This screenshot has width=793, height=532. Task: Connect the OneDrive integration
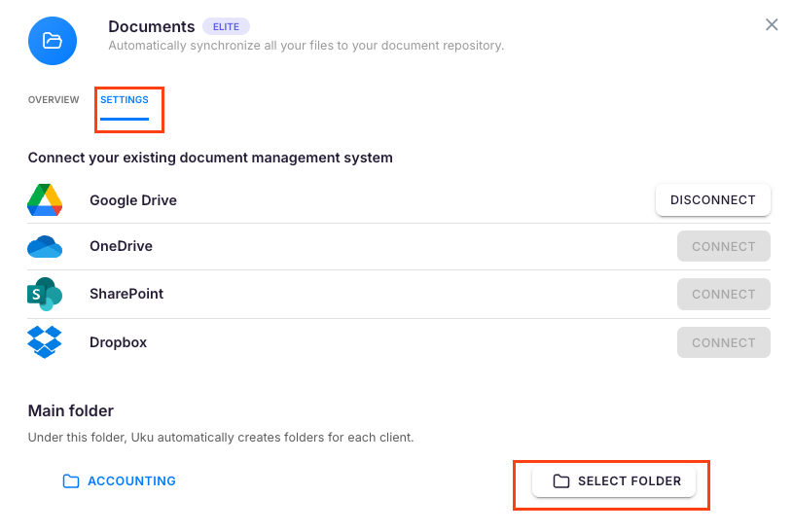(723, 247)
